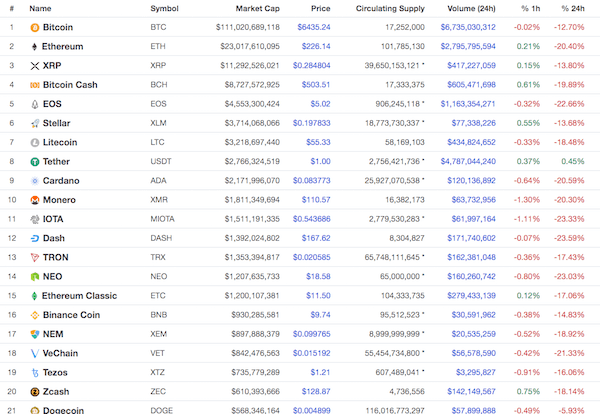Click the EOS logo icon

pos(35,104)
